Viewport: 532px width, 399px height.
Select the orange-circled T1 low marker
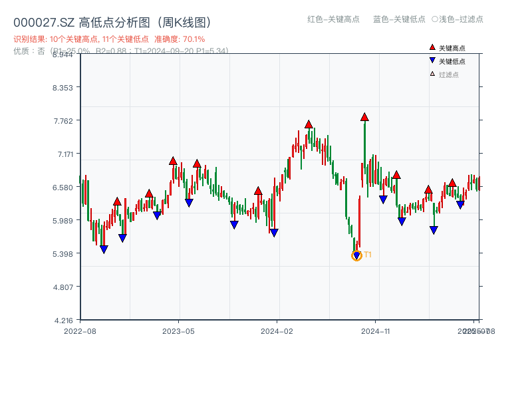[356, 255]
